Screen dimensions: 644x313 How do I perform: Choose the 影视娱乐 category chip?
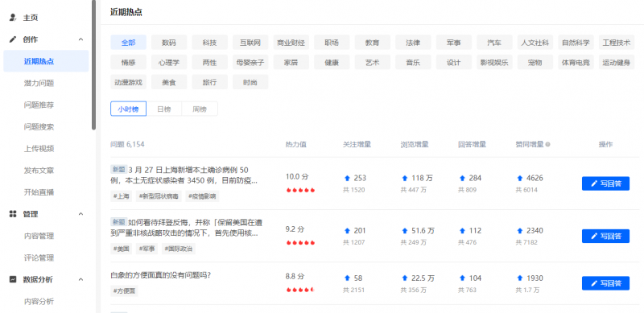494,63
